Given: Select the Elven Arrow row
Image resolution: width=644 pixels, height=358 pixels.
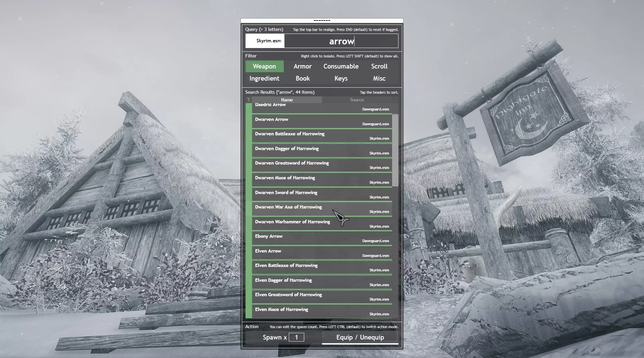Looking at the screenshot, I should pyautogui.click(x=322, y=253).
